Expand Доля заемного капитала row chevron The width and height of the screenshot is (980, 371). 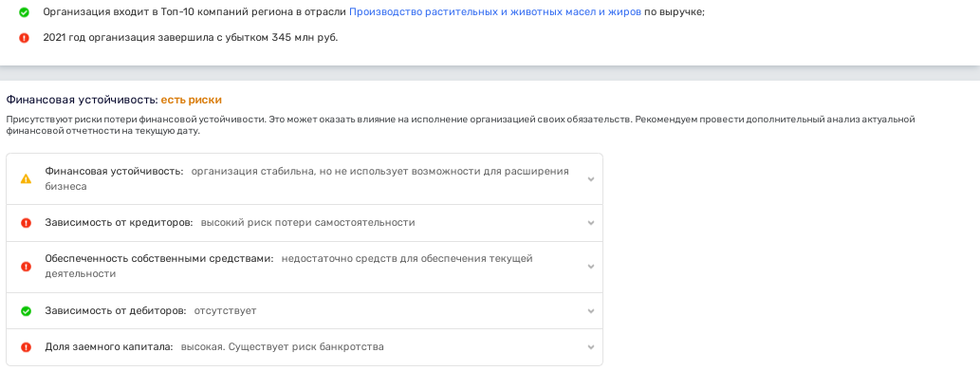591,347
